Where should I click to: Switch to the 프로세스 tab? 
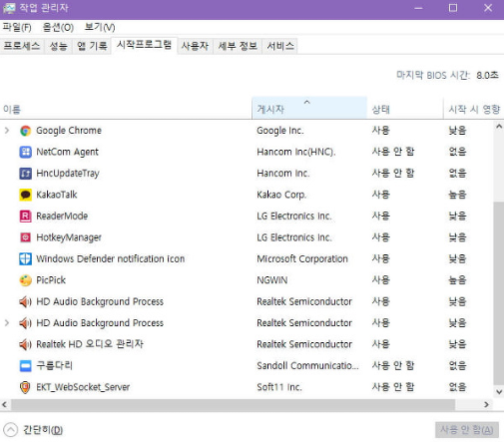point(22,46)
